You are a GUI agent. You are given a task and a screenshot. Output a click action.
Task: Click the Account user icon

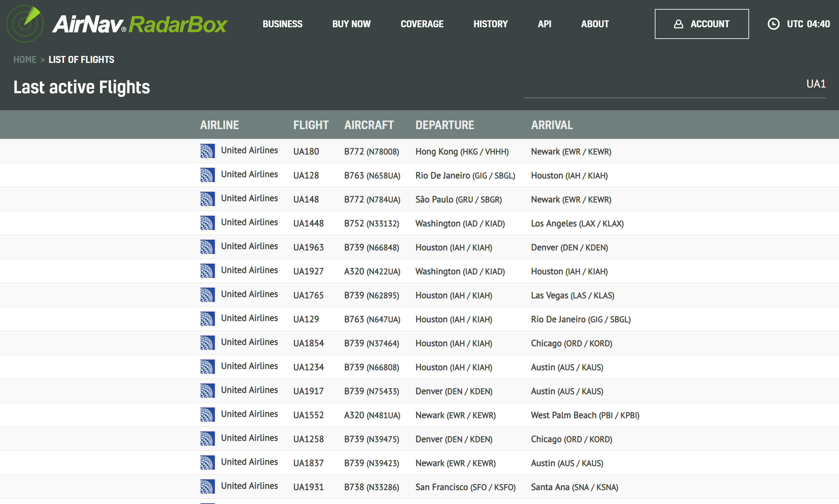pyautogui.click(x=678, y=24)
